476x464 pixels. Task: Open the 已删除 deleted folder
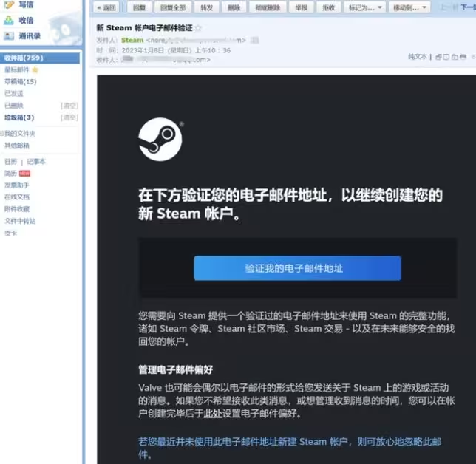click(x=13, y=106)
